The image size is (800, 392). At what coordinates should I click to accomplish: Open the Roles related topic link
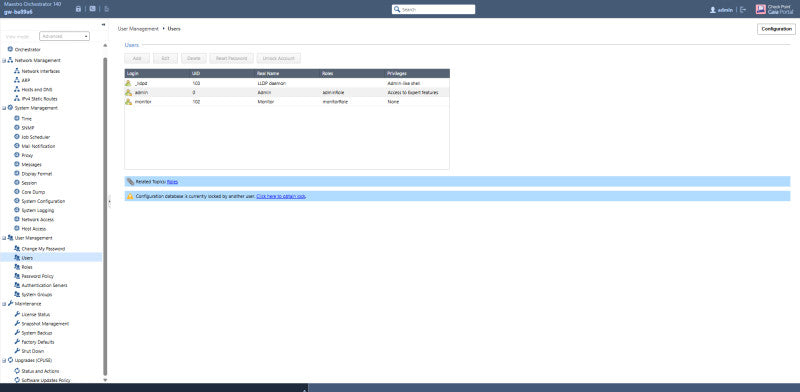(x=172, y=182)
